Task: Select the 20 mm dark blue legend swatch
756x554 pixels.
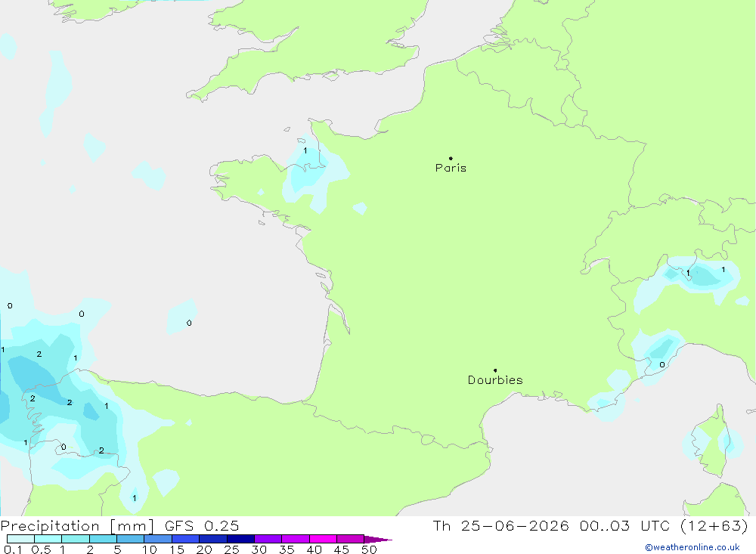Action: click(x=212, y=539)
